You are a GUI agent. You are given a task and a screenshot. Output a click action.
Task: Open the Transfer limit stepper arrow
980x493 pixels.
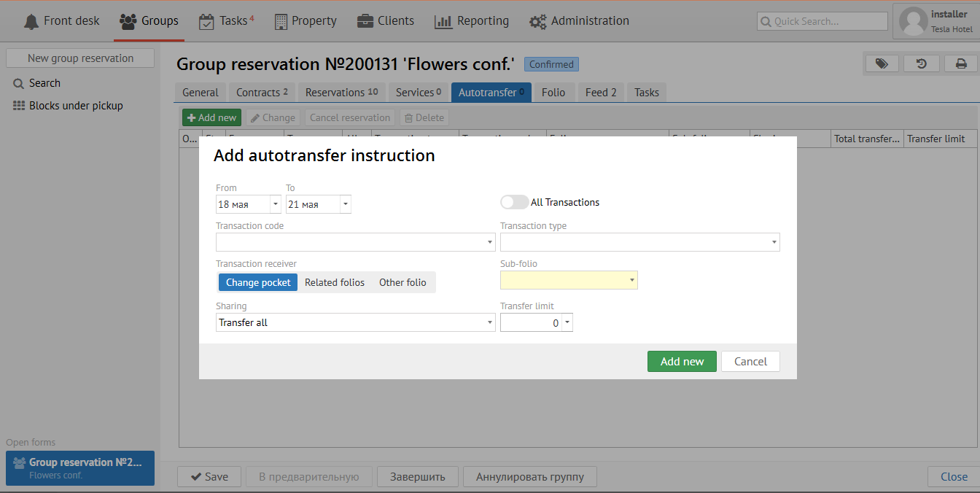(x=567, y=322)
